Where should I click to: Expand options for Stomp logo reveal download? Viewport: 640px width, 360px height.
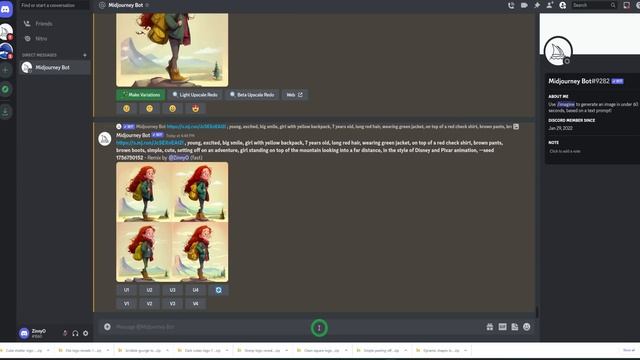coord(287,350)
